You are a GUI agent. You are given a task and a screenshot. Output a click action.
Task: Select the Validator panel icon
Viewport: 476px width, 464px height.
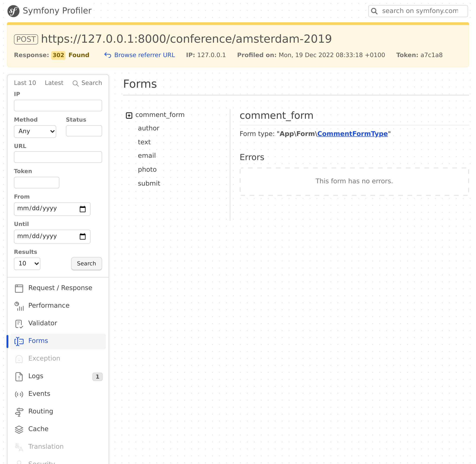point(19,324)
